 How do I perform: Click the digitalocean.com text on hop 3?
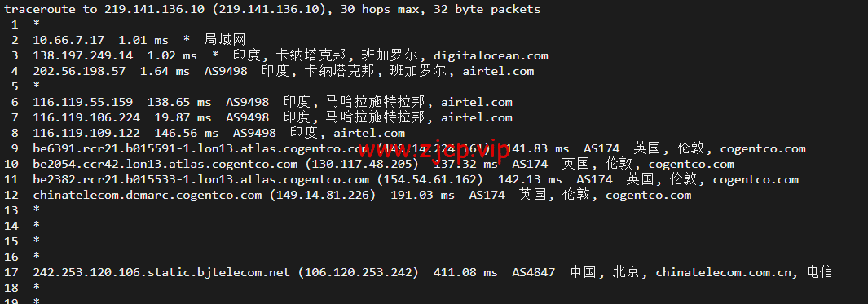(x=491, y=56)
